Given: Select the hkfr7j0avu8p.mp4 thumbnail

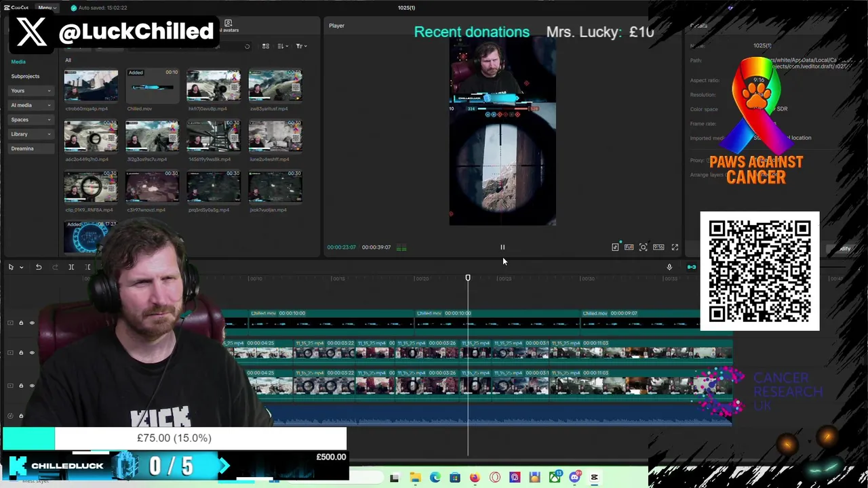Looking at the screenshot, I should [214, 85].
